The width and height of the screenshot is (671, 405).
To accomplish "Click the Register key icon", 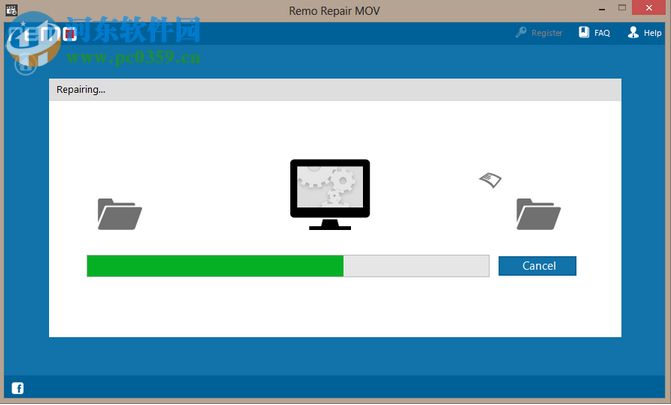I will tap(521, 33).
